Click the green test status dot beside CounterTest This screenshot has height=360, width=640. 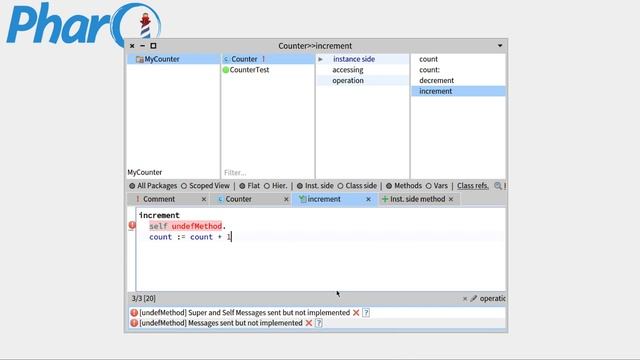[225, 70]
